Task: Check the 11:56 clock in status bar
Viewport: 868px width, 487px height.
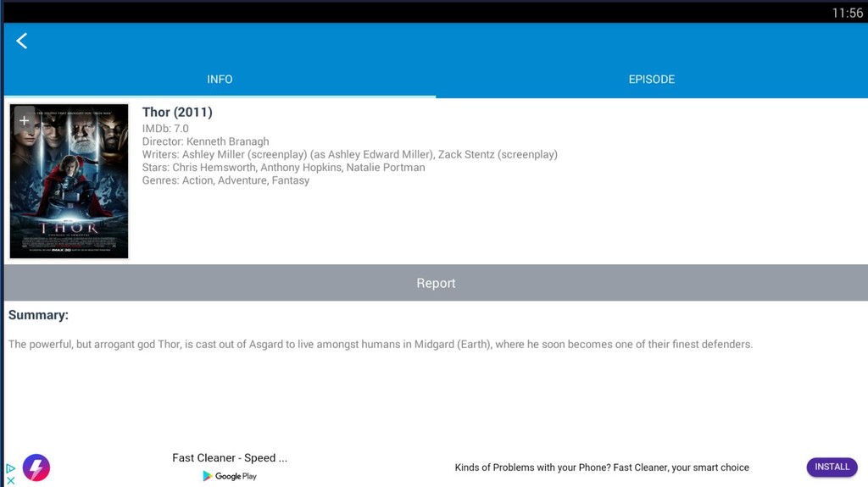Action: point(848,13)
